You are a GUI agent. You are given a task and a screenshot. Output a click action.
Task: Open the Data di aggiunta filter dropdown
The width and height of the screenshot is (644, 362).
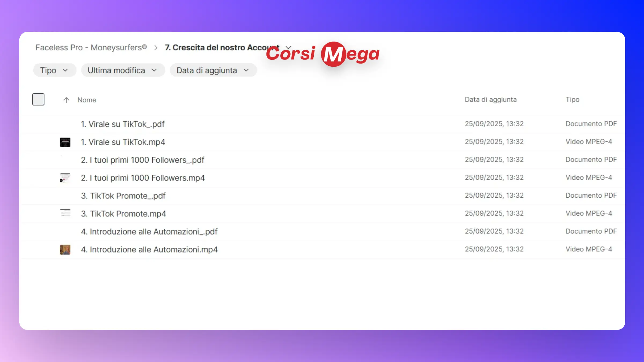click(x=213, y=70)
